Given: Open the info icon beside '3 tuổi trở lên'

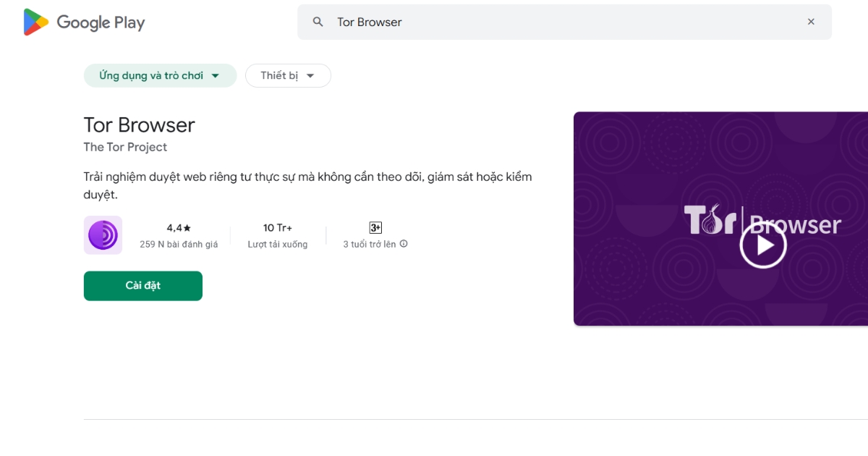Looking at the screenshot, I should point(404,244).
